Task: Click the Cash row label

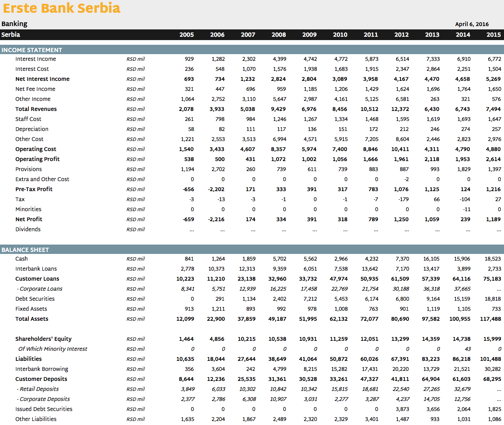Action: click(x=22, y=259)
